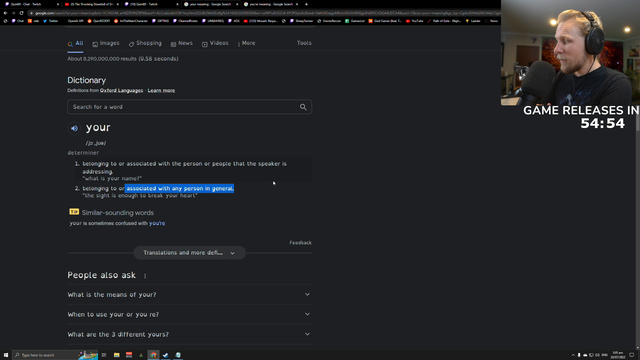Open a new browser tab with plus icon
This screenshot has width=640, height=360.
pyautogui.click(x=307, y=4)
